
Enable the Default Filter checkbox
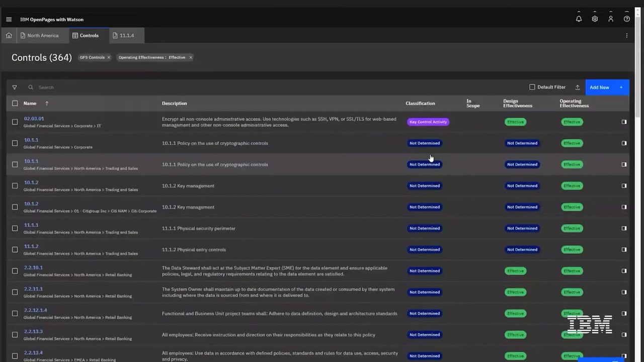click(x=532, y=87)
